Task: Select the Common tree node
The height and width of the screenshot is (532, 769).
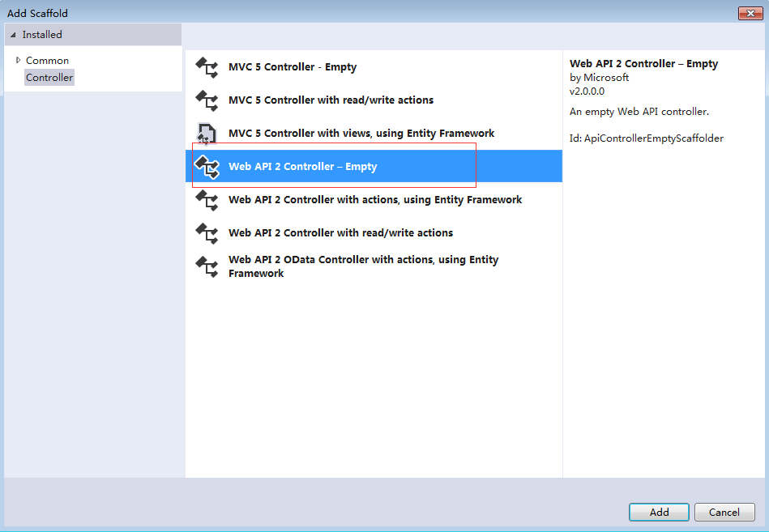Action: pyautogui.click(x=47, y=60)
